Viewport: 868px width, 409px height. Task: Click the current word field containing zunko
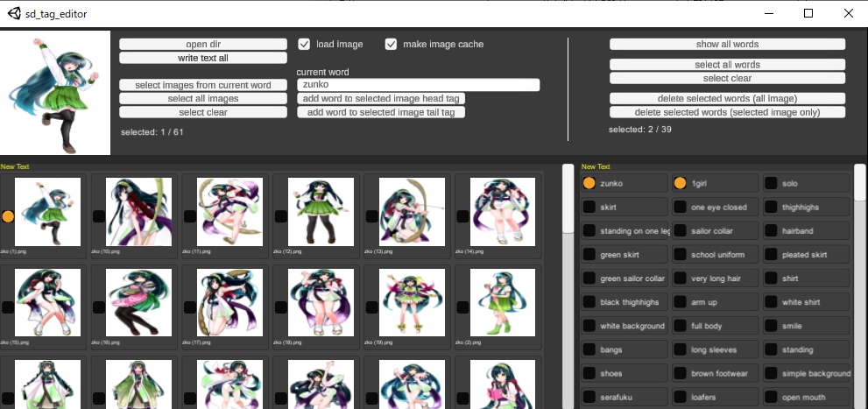point(418,85)
